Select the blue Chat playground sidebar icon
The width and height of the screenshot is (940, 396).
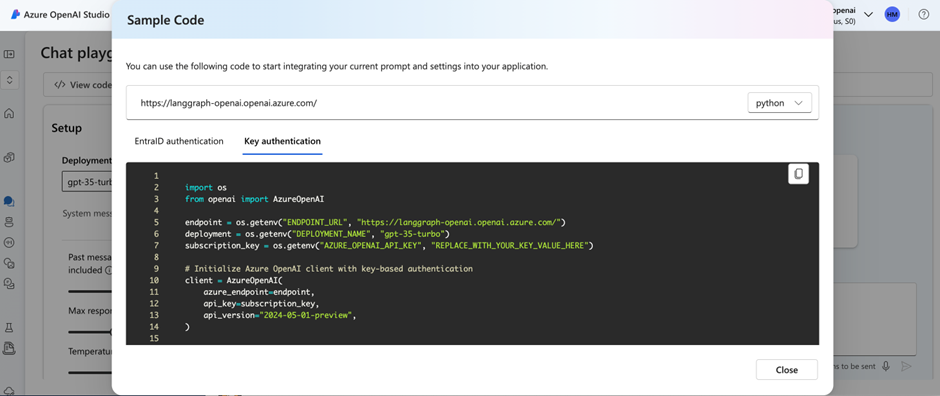pyautogui.click(x=9, y=201)
